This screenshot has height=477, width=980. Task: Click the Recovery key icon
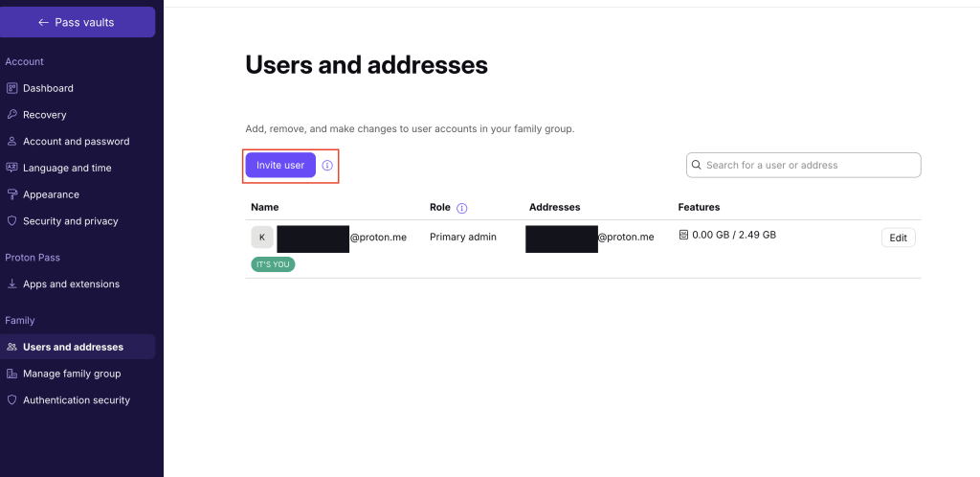12,115
